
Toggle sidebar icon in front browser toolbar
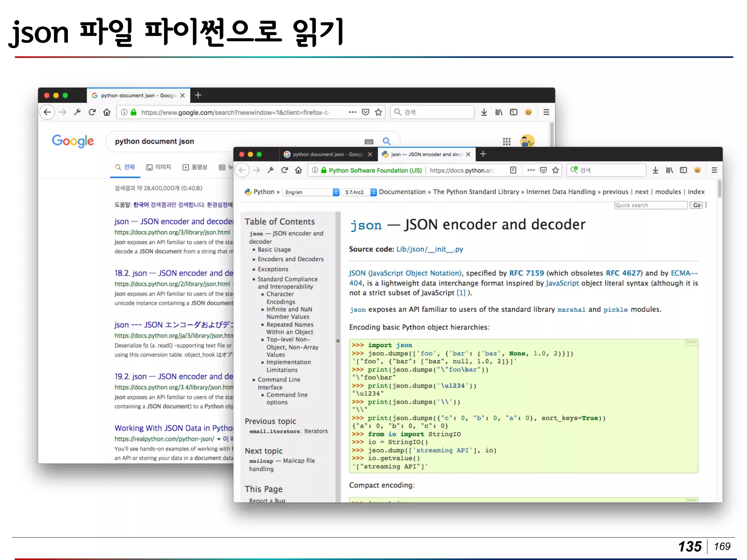pos(684,170)
